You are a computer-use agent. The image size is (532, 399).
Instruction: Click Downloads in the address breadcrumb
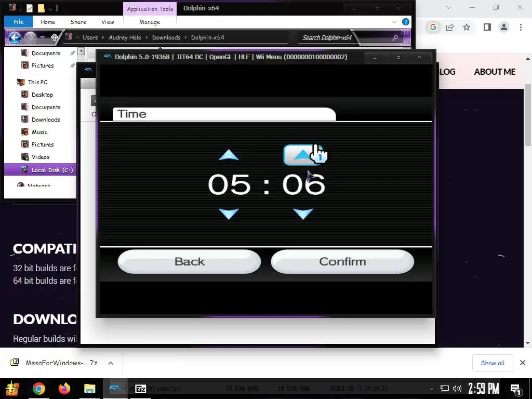[166, 37]
